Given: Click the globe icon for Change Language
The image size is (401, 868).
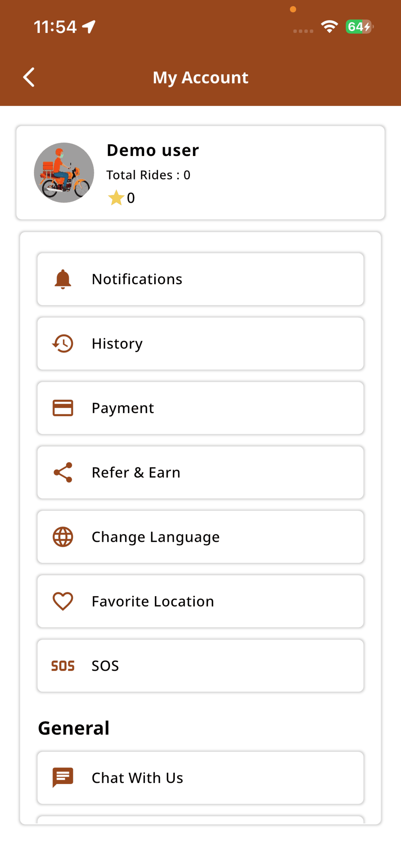Looking at the screenshot, I should [x=63, y=537].
